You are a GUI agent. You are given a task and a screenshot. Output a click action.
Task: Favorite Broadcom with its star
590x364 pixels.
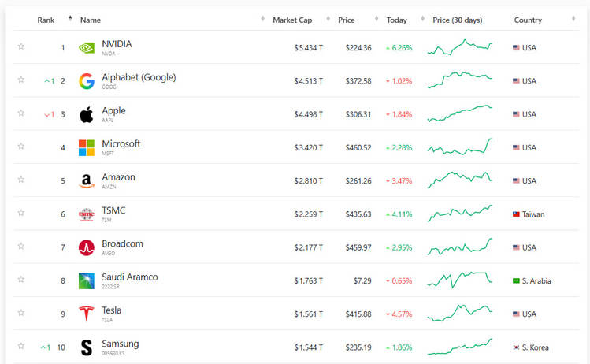21,246
